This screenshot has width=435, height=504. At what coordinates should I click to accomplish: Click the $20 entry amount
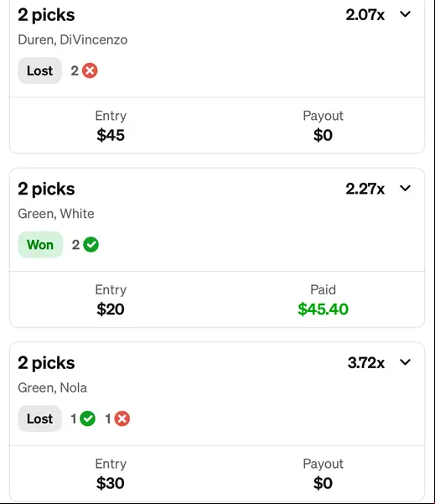111,309
